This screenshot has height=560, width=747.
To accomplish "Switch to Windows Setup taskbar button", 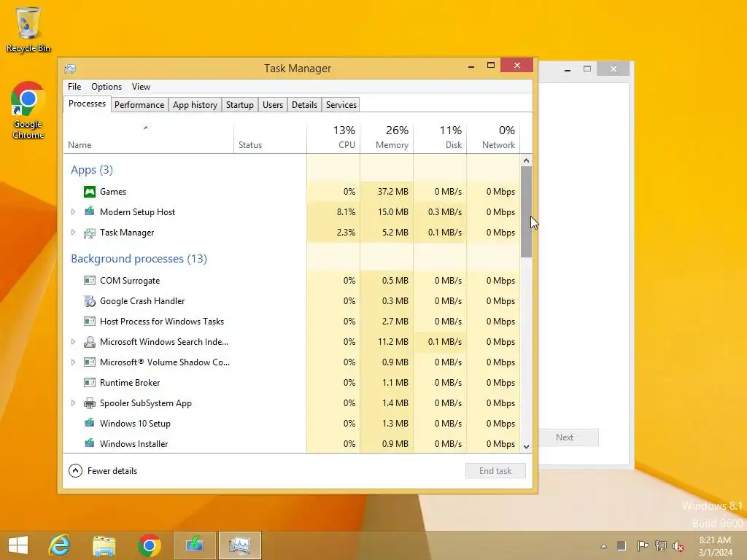I will coord(195,545).
